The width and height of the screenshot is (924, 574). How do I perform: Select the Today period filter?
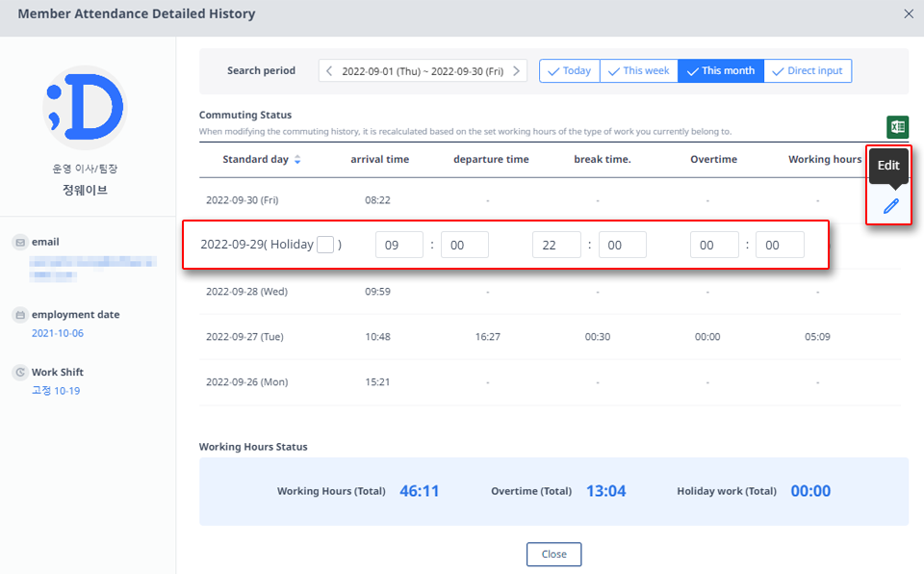pos(569,71)
